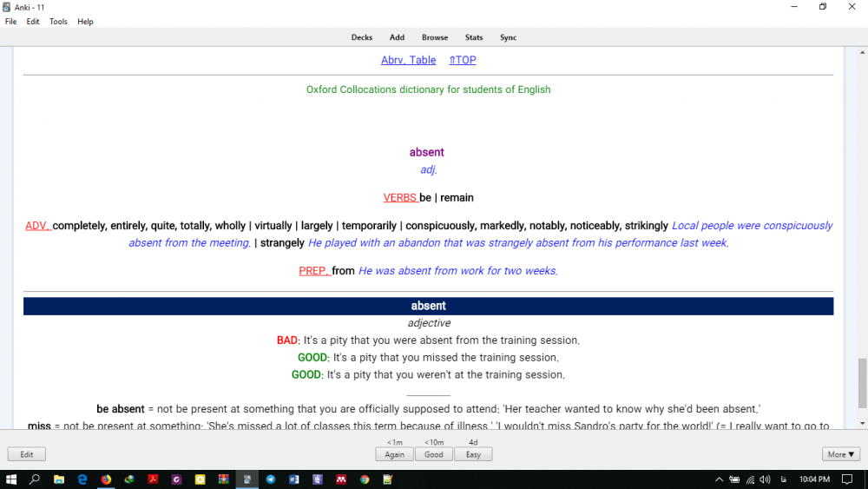Viewport: 868px width, 489px height.
Task: View Stats from the top toolbar
Action: pyautogui.click(x=474, y=37)
